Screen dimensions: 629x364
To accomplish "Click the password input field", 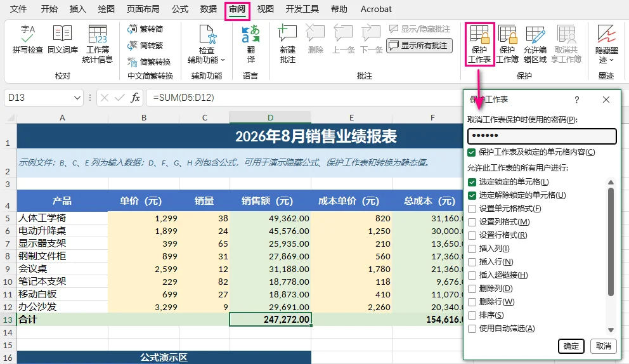I will (542, 136).
